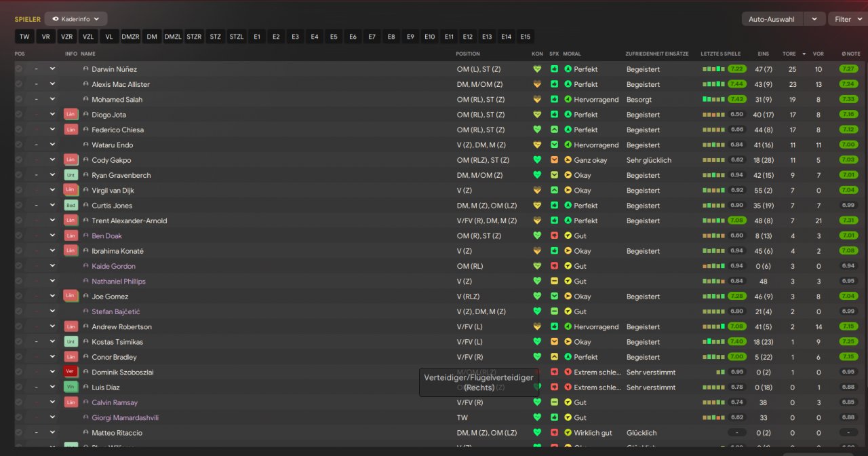Open Darwin Núñez player link
Screen dimensions: 868x456
coord(114,69)
